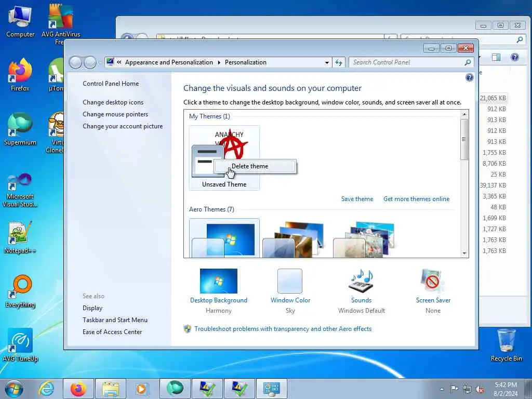Click the search magnifier in Control Panel
532x399 pixels.
point(468,62)
